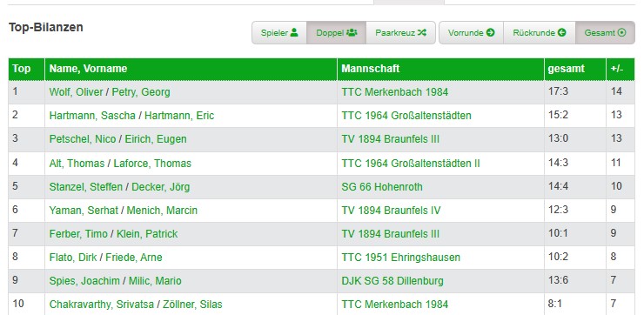Open team TV 1894 Braunfels IV
This screenshot has width=644, height=315.
pos(391,211)
